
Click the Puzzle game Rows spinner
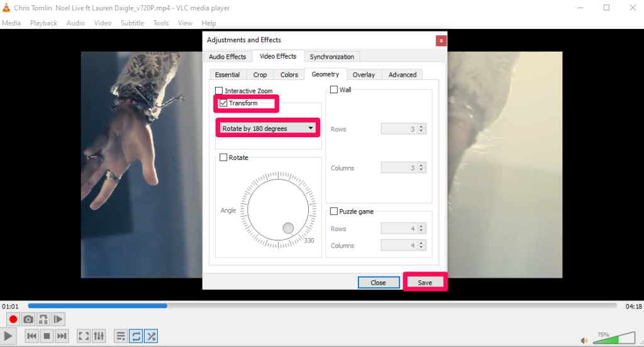[x=421, y=229]
